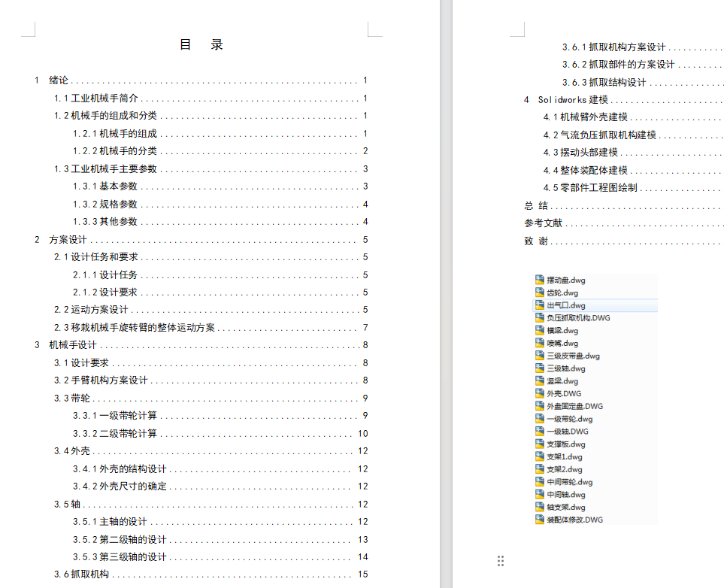
Task: Go to 2.2 运动方案设计 entry
Action: pos(211,310)
